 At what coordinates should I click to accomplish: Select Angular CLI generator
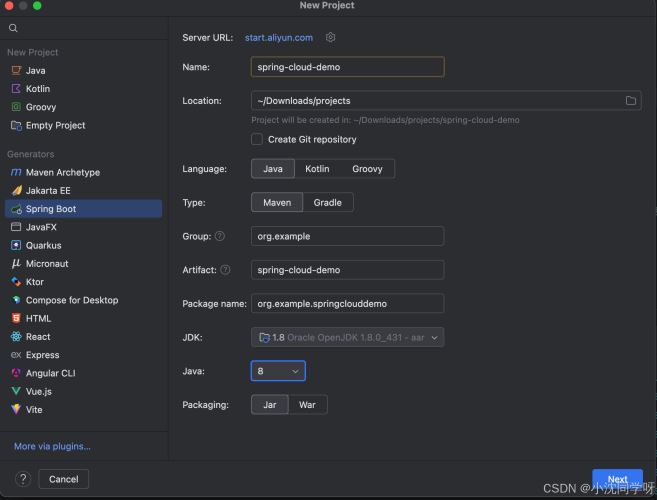point(83,373)
